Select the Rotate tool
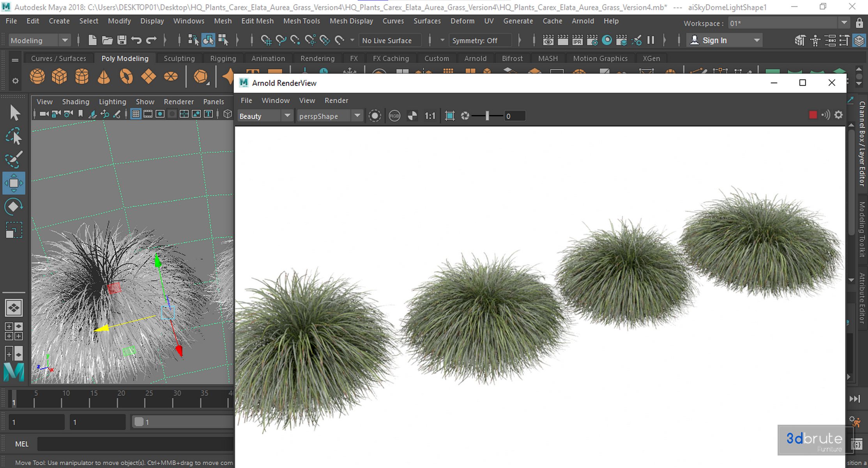The width and height of the screenshot is (868, 468). [14, 206]
